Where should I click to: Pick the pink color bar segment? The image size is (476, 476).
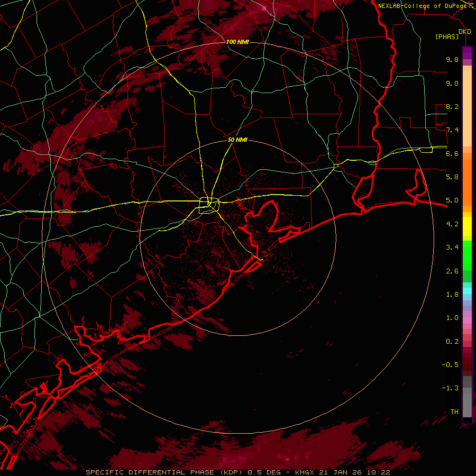(467, 321)
